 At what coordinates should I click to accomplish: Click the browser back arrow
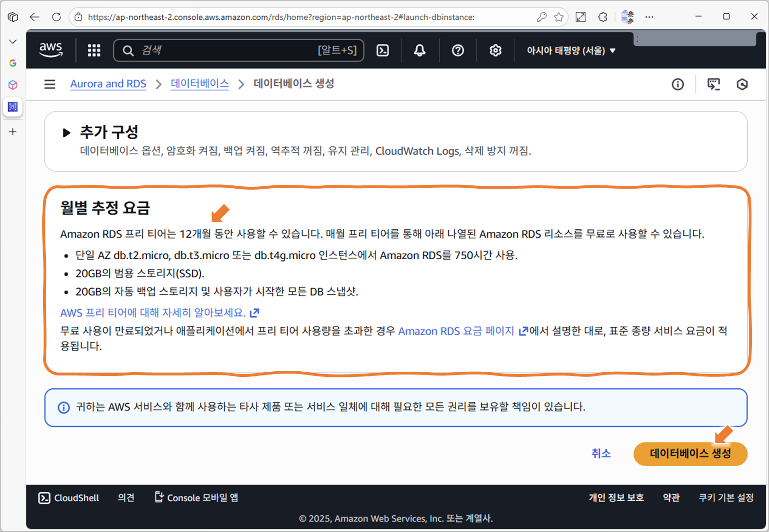point(35,17)
